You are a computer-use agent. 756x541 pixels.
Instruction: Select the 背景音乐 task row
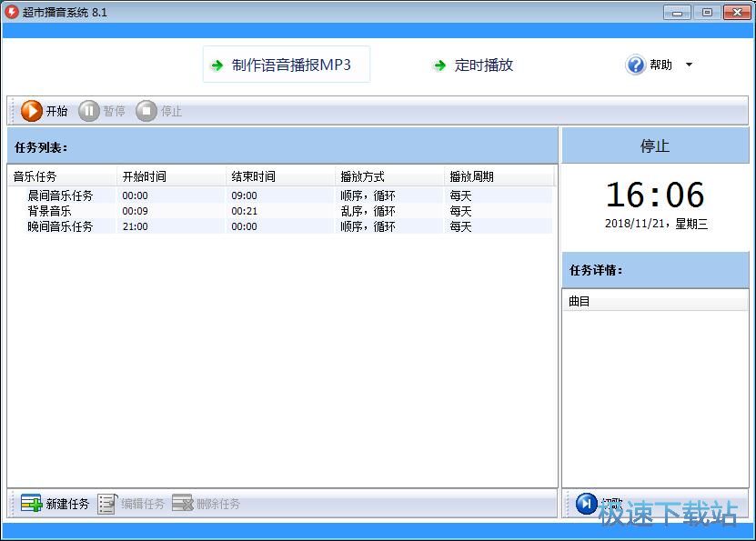pos(279,211)
